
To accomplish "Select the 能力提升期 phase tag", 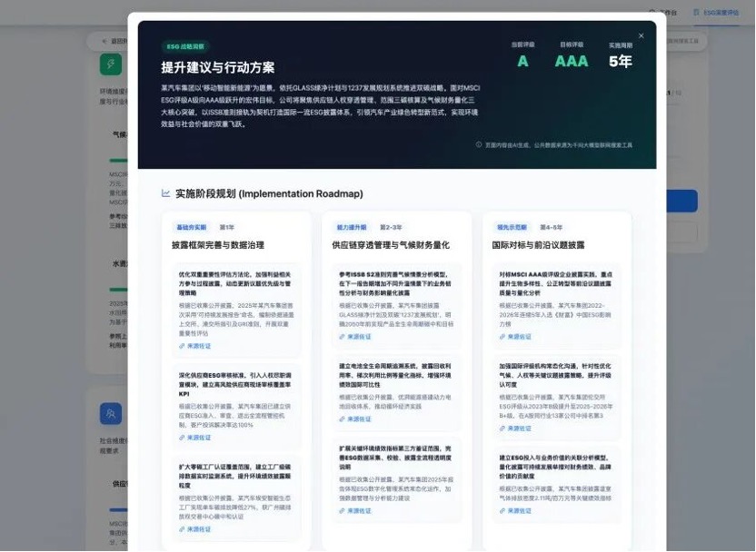I will (352, 227).
